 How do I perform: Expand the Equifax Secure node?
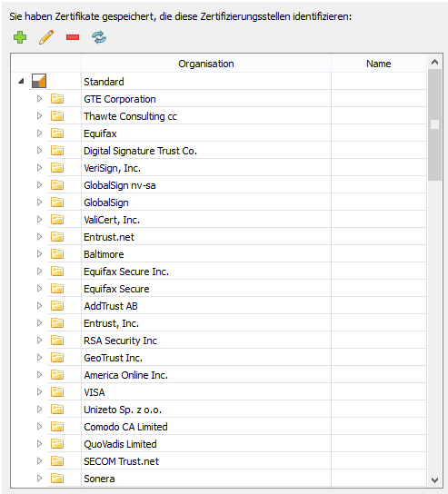click(x=39, y=289)
